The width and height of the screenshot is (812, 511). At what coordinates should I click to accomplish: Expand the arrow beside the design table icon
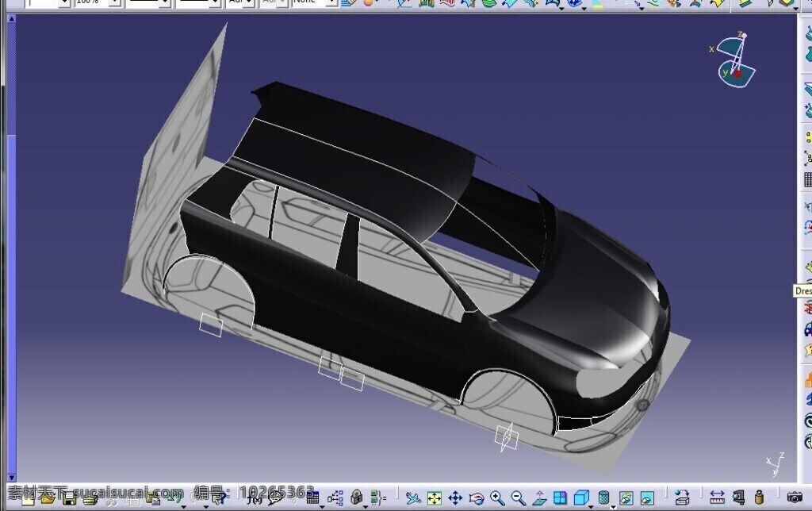[322, 506]
